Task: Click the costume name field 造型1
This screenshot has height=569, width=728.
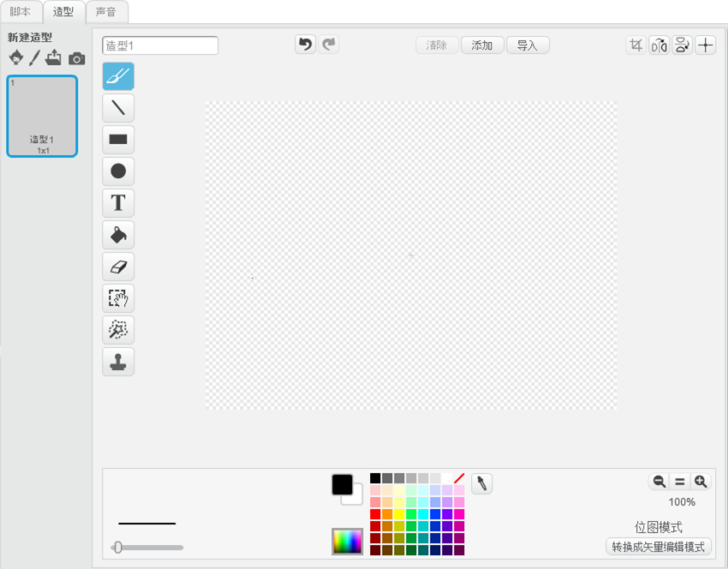Action: click(160, 45)
